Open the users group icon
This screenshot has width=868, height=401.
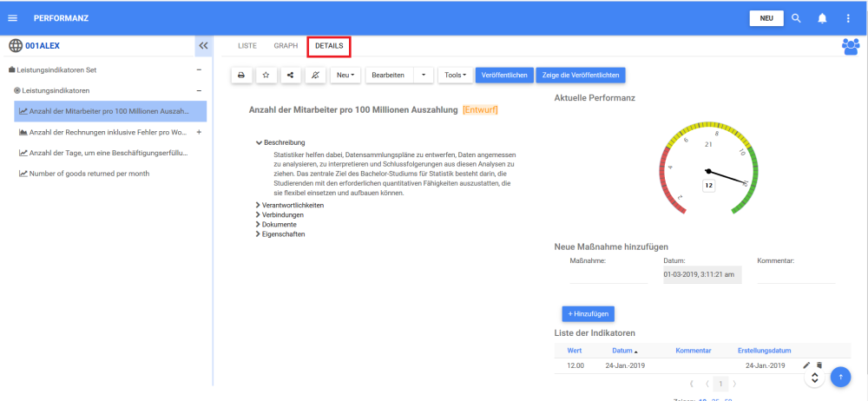pyautogui.click(x=851, y=47)
